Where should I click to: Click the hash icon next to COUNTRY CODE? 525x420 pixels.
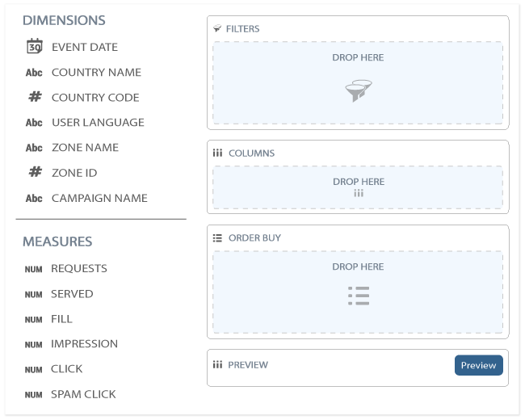point(35,97)
